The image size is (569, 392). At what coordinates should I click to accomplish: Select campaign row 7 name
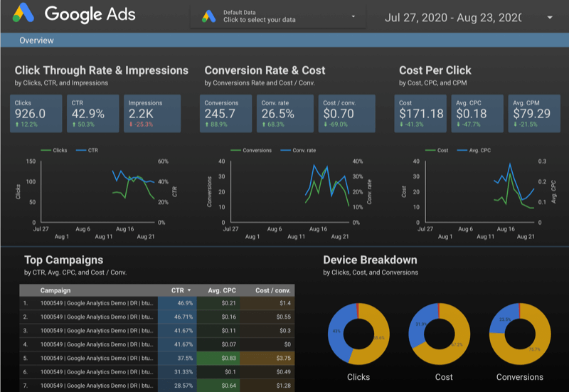(97, 386)
